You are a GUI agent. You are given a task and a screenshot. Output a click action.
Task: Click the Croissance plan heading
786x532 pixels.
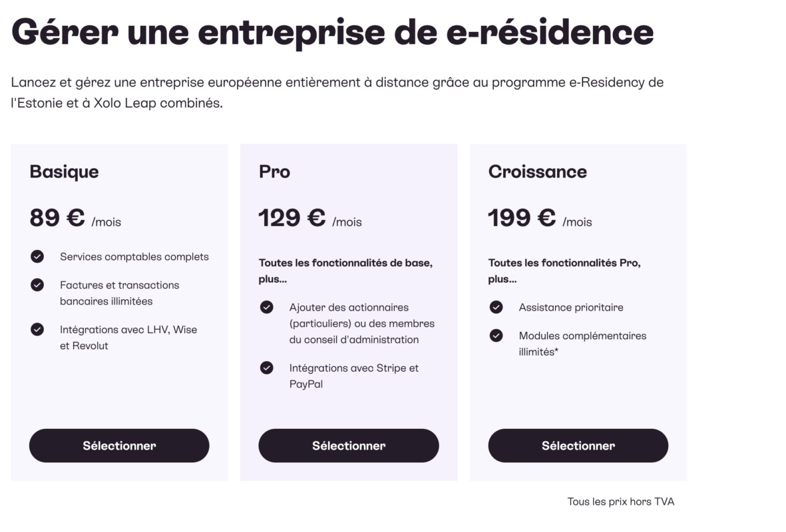tap(537, 172)
